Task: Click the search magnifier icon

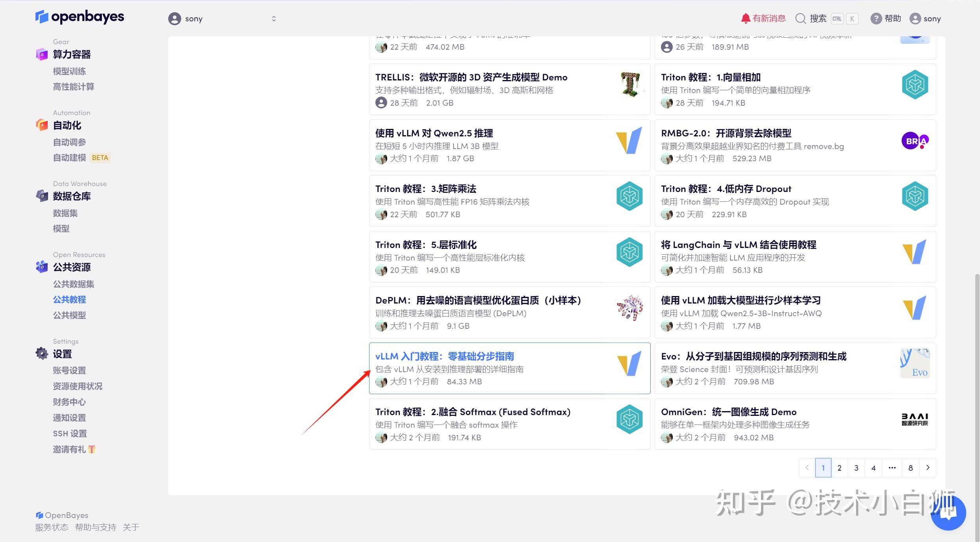Action: click(800, 19)
